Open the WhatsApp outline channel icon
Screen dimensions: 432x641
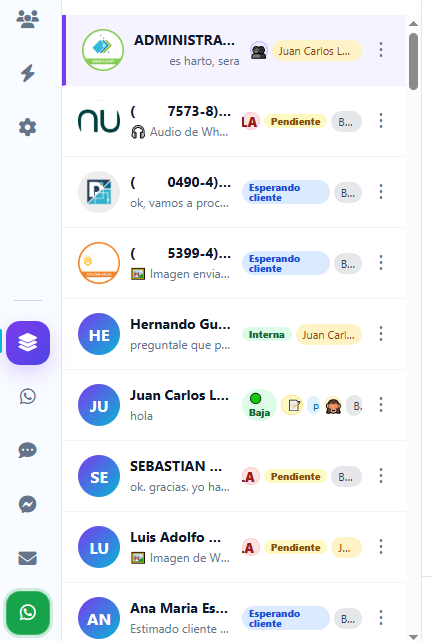pyautogui.click(x=28, y=397)
